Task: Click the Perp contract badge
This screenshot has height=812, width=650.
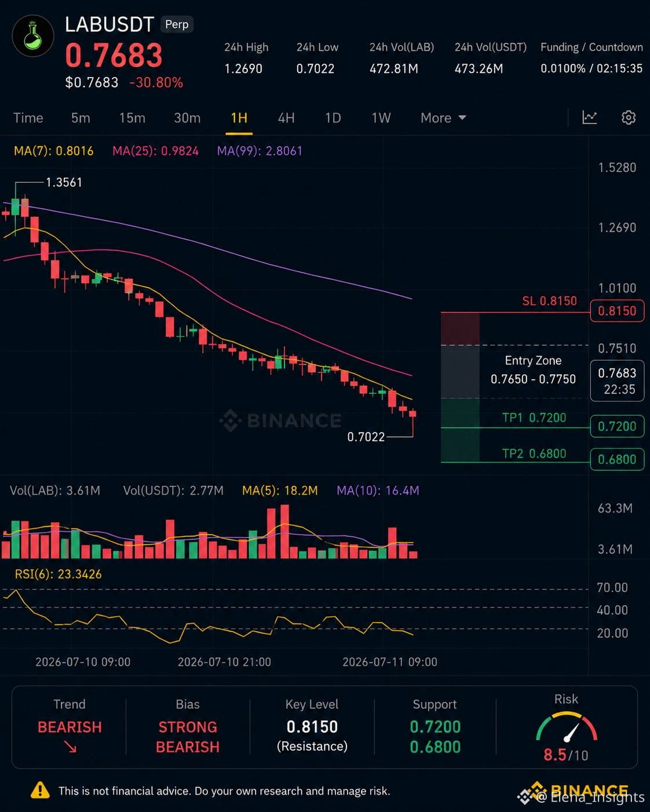Action: (177, 24)
